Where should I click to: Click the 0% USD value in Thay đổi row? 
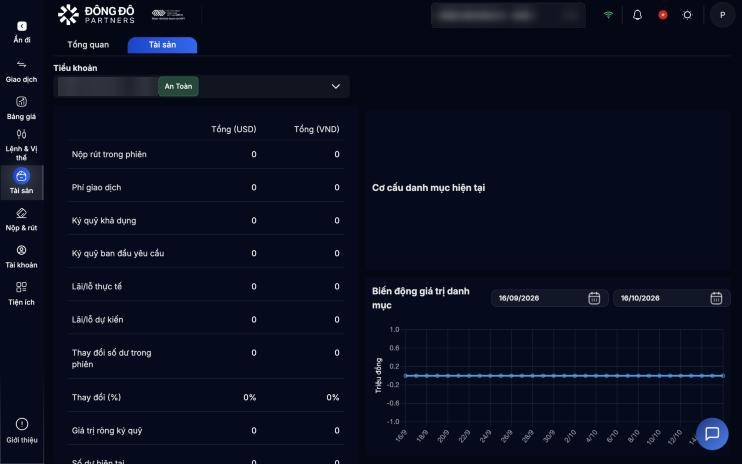[250, 397]
